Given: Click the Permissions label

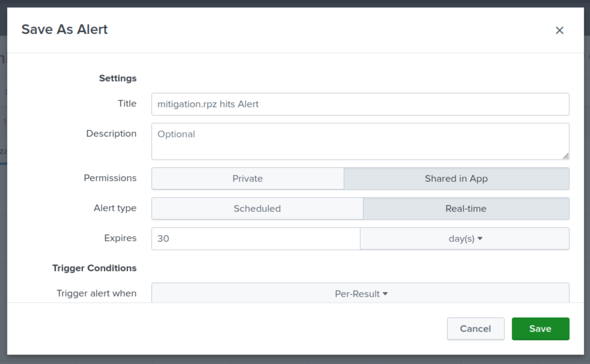Looking at the screenshot, I should point(110,178).
